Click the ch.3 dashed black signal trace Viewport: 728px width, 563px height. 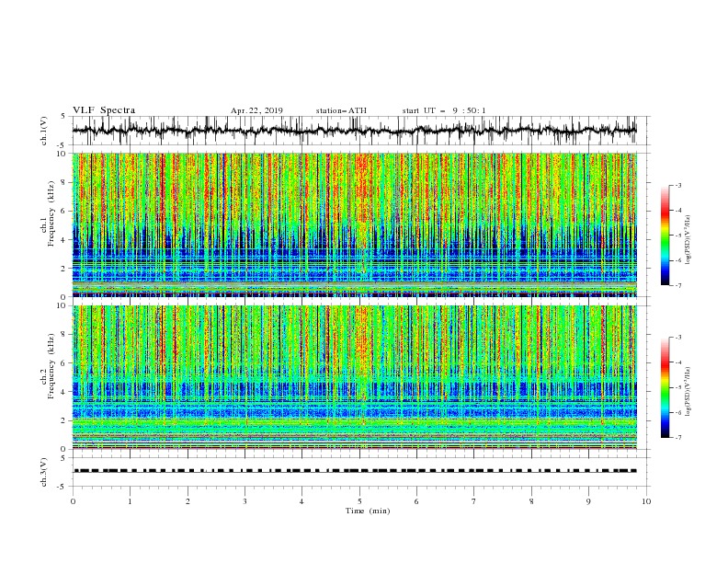[x=355, y=471]
